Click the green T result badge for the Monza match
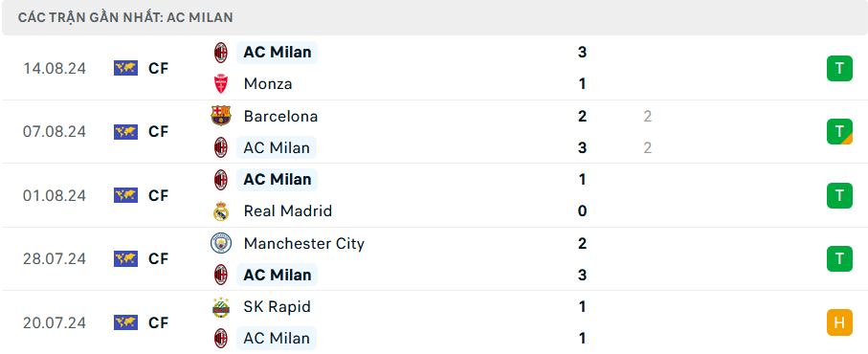The image size is (868, 354). [x=839, y=69]
